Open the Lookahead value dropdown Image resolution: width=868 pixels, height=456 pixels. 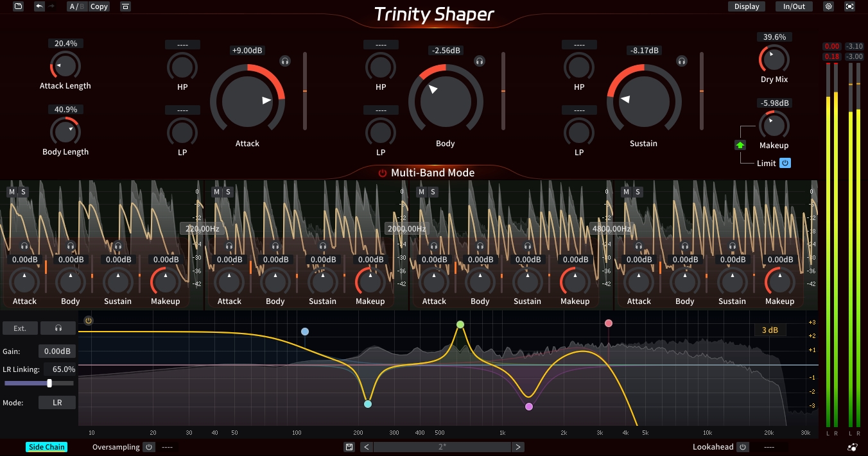click(769, 447)
